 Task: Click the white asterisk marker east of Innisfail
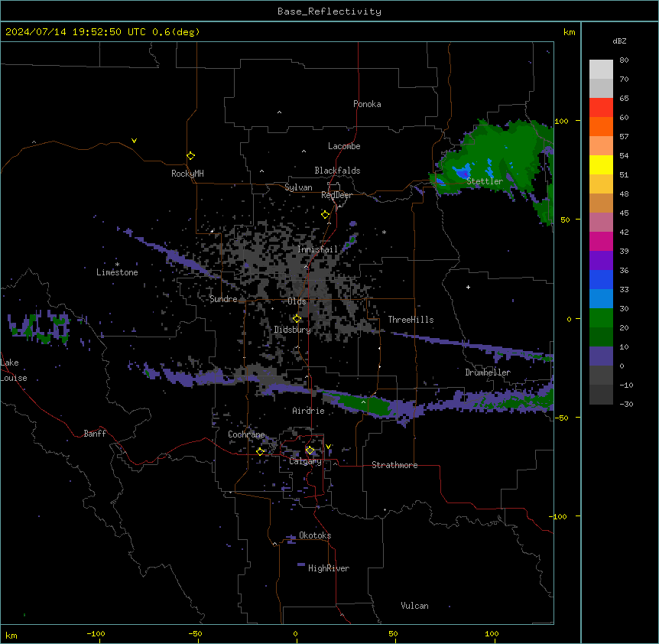click(384, 232)
